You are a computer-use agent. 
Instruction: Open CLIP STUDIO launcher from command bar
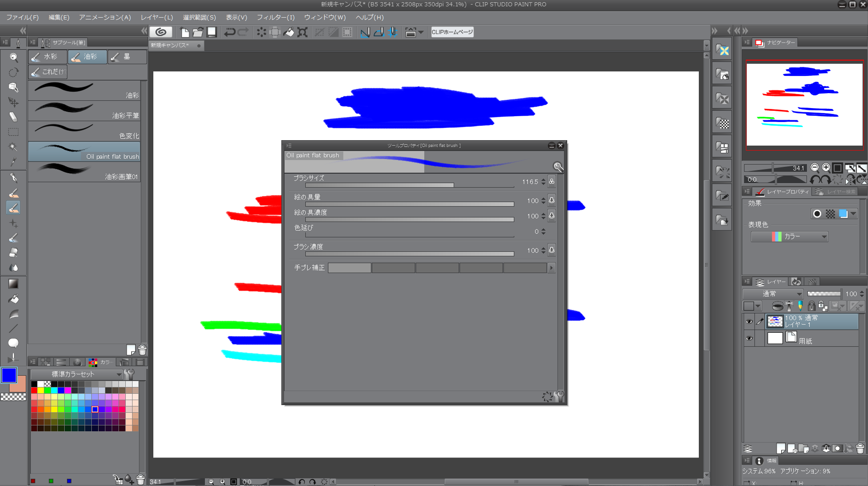[x=161, y=32]
